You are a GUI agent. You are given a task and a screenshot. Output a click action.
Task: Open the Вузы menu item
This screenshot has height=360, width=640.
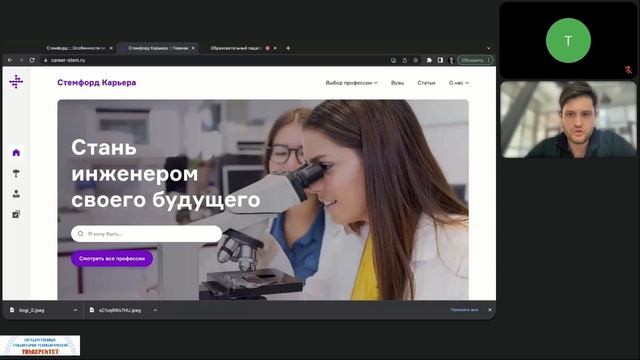click(x=398, y=83)
